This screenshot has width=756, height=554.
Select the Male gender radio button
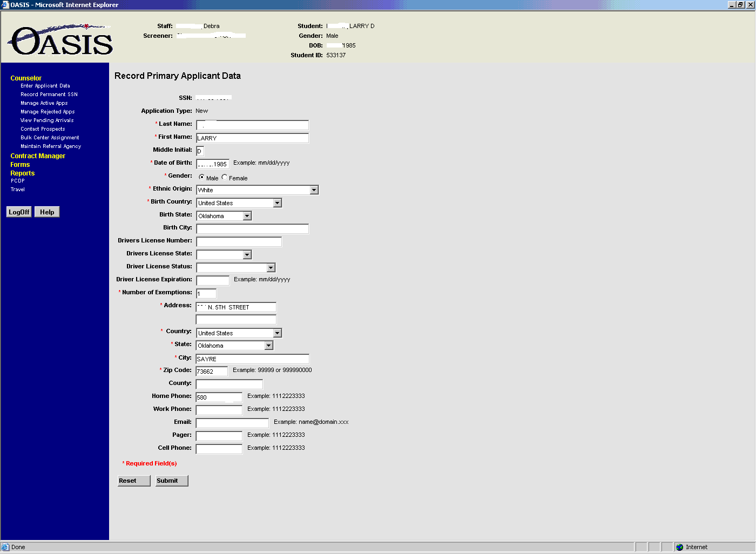click(202, 177)
